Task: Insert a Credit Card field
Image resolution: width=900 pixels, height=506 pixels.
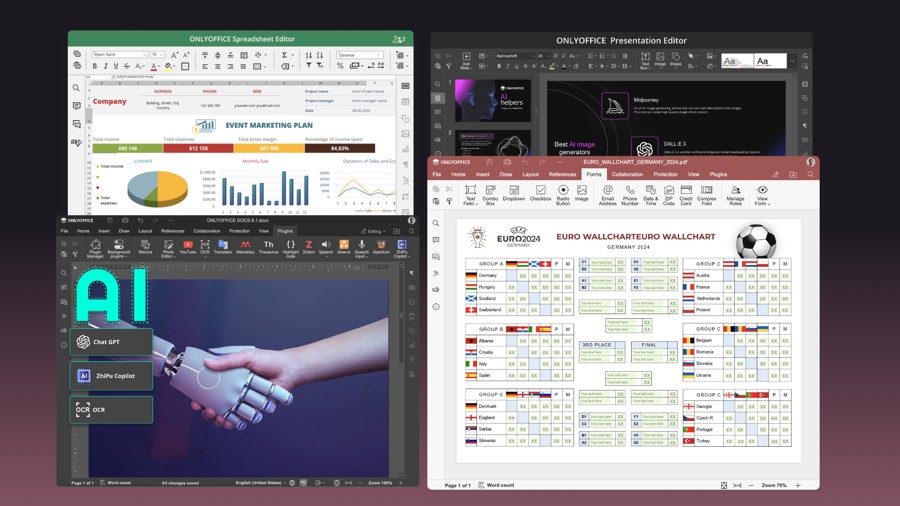Action: pos(686,195)
